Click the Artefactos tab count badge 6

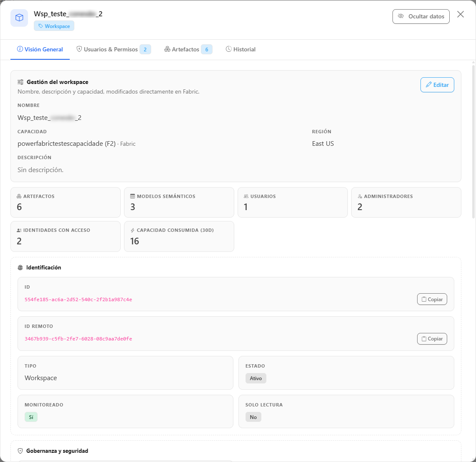[207, 49]
